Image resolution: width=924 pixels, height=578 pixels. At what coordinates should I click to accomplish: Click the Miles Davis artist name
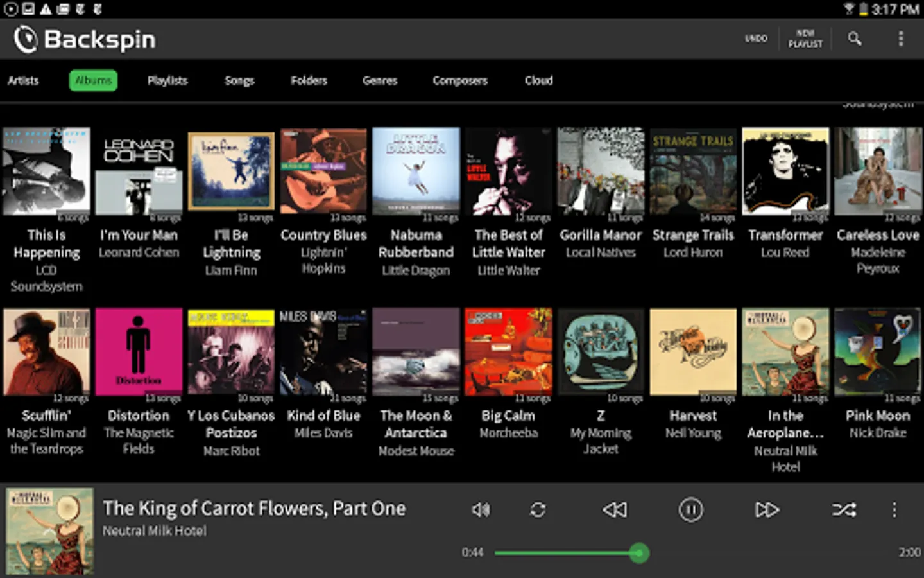[x=323, y=433]
